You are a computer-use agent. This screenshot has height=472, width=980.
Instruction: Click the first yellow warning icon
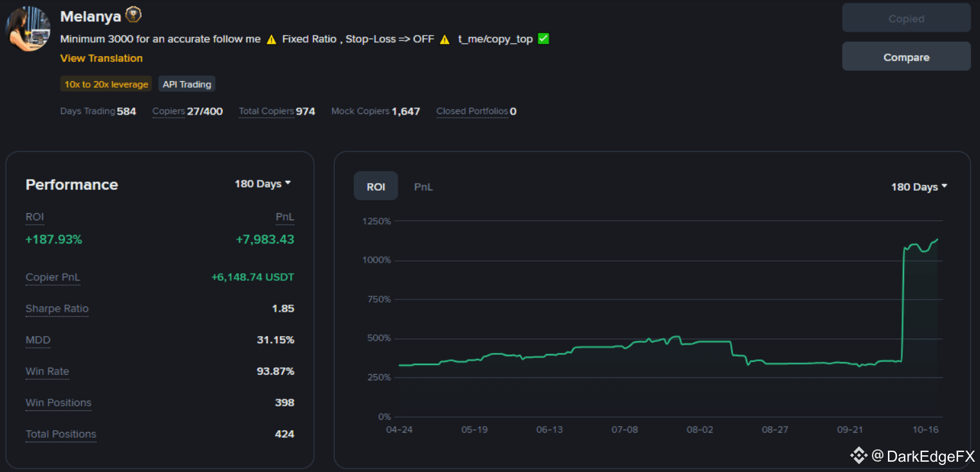click(271, 39)
